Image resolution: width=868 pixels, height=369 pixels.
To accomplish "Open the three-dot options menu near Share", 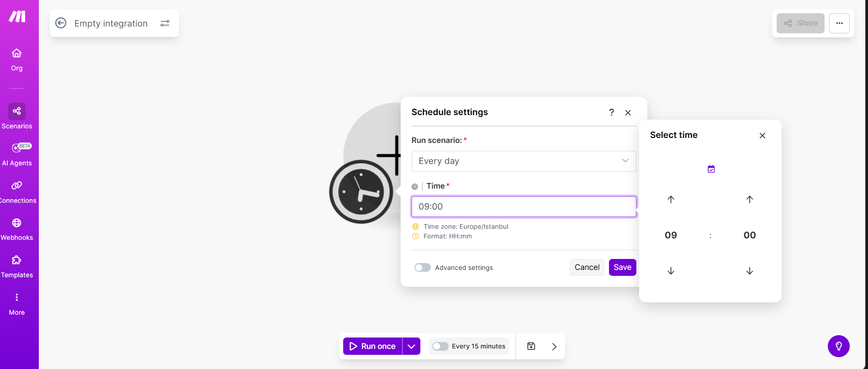I will 839,23.
